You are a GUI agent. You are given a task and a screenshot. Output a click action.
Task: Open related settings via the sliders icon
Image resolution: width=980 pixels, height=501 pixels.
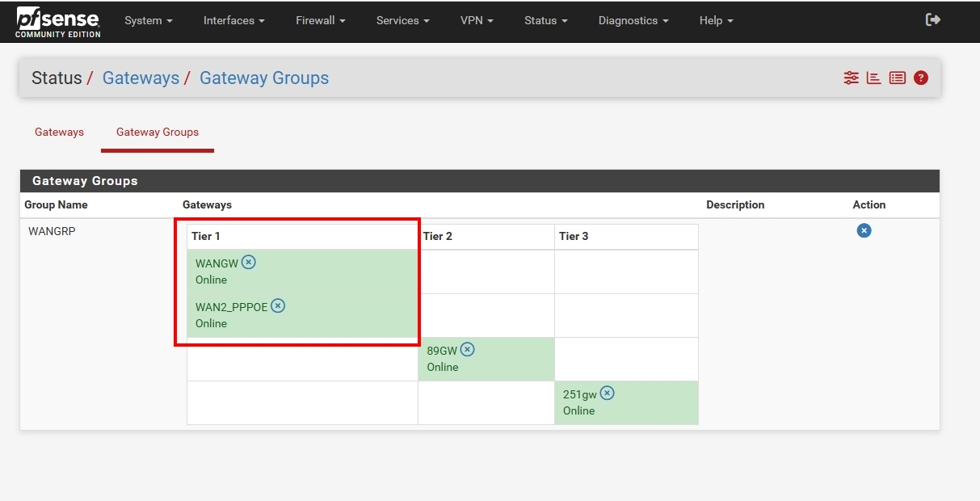point(851,78)
